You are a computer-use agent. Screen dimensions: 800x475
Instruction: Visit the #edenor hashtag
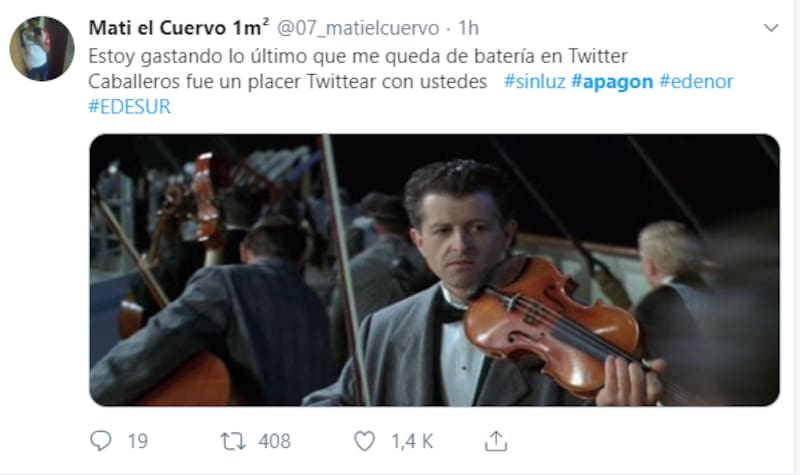696,81
